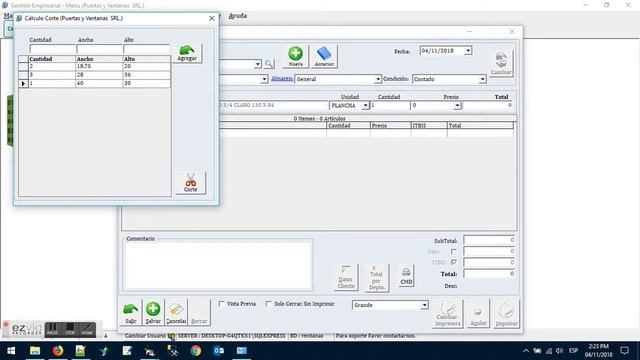The height and width of the screenshot is (360, 640).
Task: Click the Salir green arrow button
Action: [131, 313]
